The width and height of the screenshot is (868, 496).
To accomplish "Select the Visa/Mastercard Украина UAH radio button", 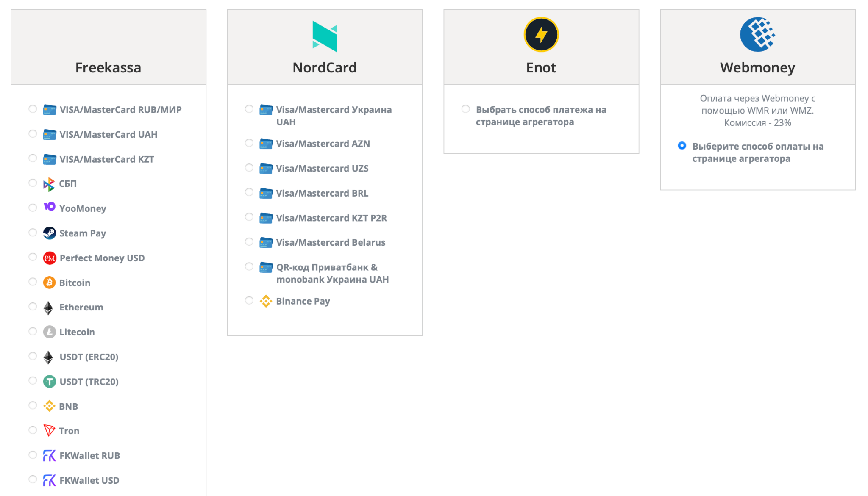I will 249,109.
